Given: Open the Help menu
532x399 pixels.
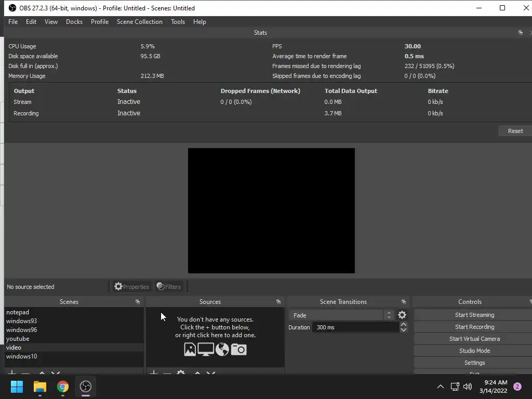Looking at the screenshot, I should pyautogui.click(x=199, y=22).
